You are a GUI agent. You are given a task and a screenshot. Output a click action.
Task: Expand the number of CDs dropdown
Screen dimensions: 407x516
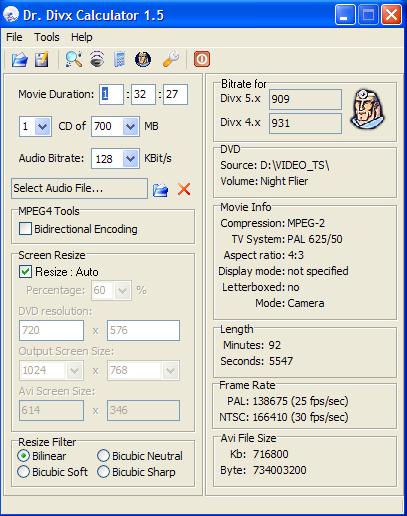pyautogui.click(x=43, y=126)
